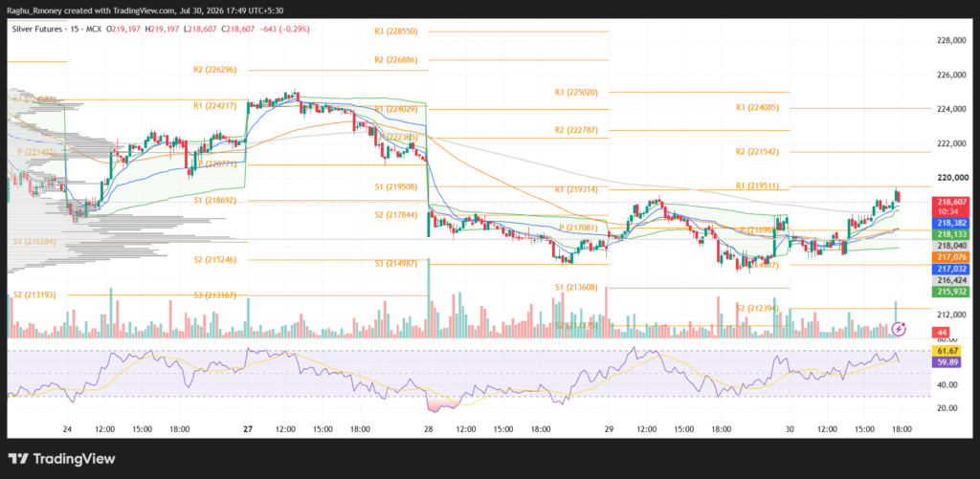Click the R2 (221542) pivot label
This screenshot has width=980, height=479.
pyautogui.click(x=757, y=152)
